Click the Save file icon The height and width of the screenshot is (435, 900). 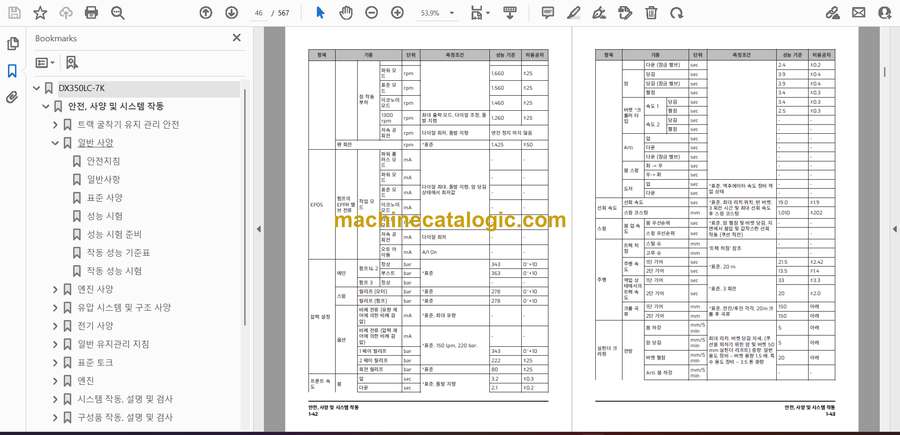point(14,13)
